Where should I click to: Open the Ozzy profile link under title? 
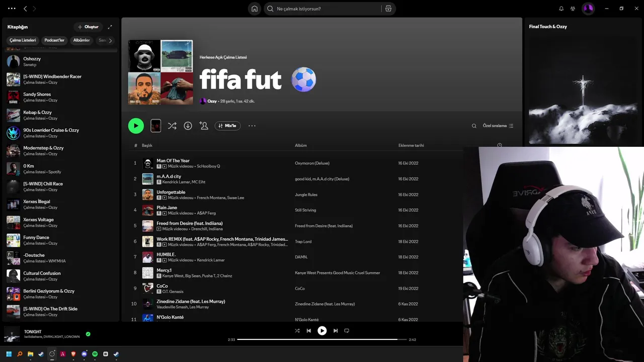click(212, 101)
